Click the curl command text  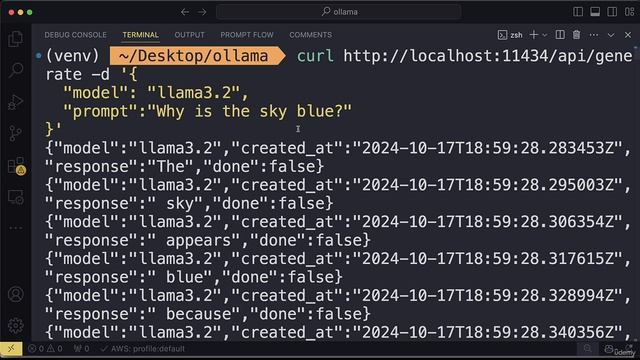tap(315, 56)
